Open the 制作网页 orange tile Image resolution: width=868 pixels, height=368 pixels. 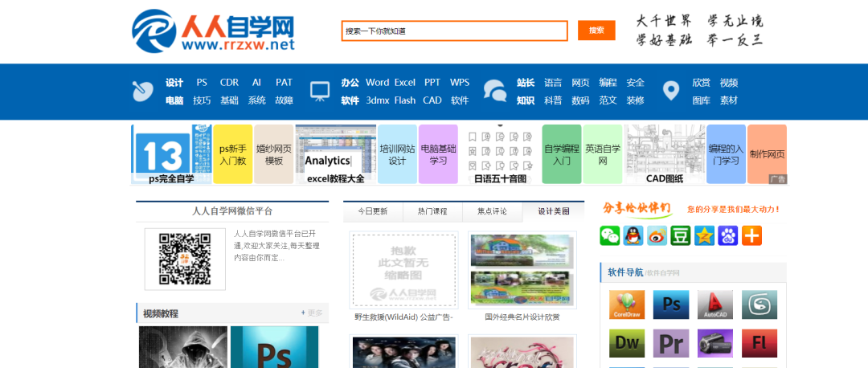click(767, 154)
